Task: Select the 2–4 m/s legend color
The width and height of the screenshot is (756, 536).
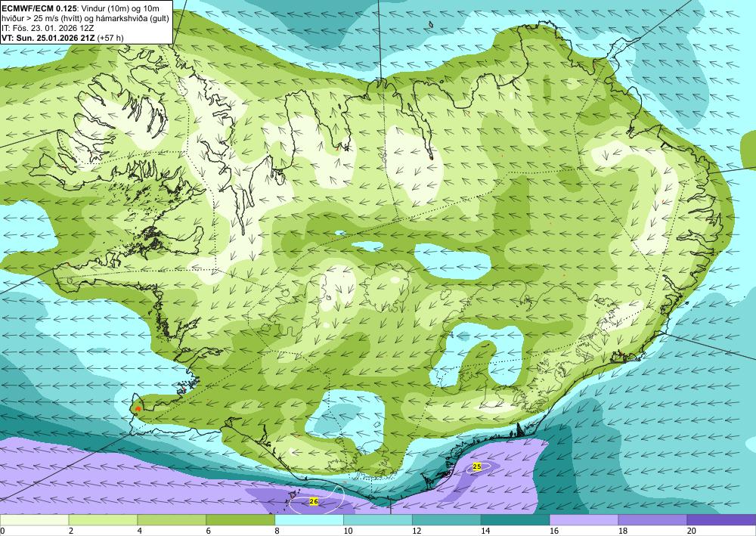Action: 103,520
